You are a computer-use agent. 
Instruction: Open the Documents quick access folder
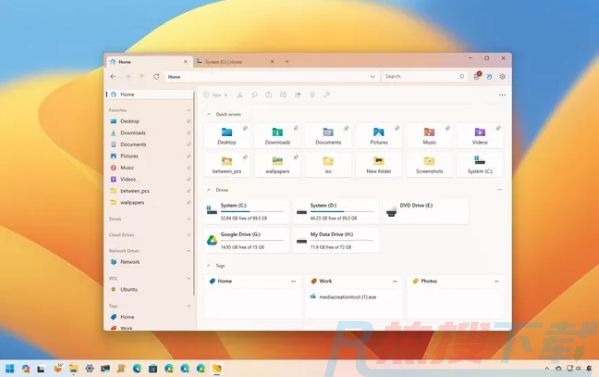click(328, 136)
